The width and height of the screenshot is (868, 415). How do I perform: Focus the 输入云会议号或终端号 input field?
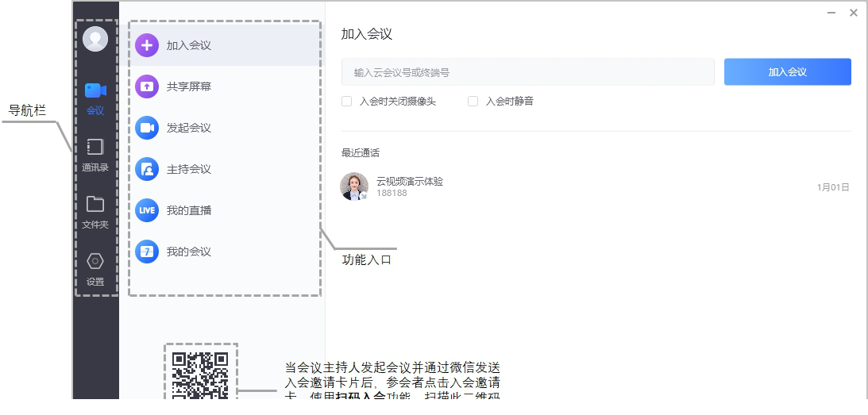527,72
